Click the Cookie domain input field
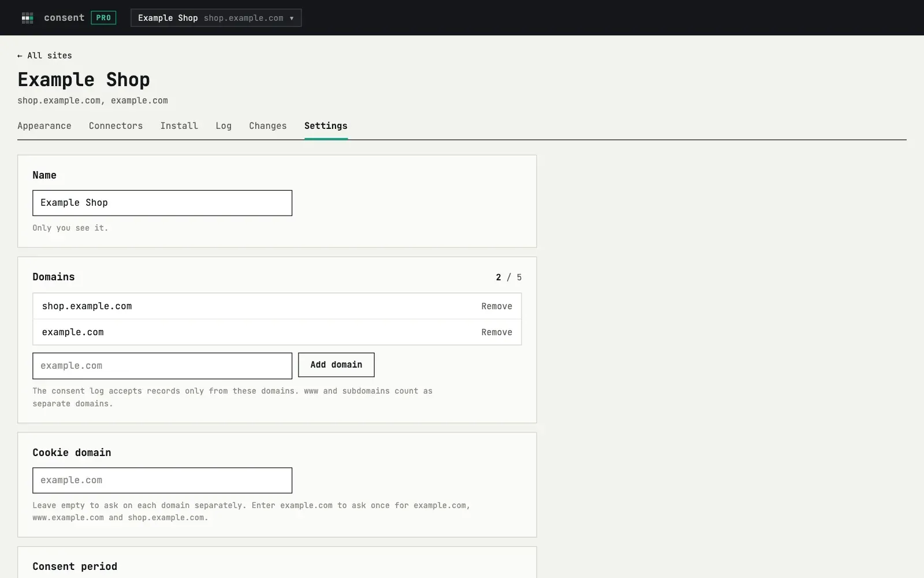This screenshot has width=924, height=578. pyautogui.click(x=162, y=480)
